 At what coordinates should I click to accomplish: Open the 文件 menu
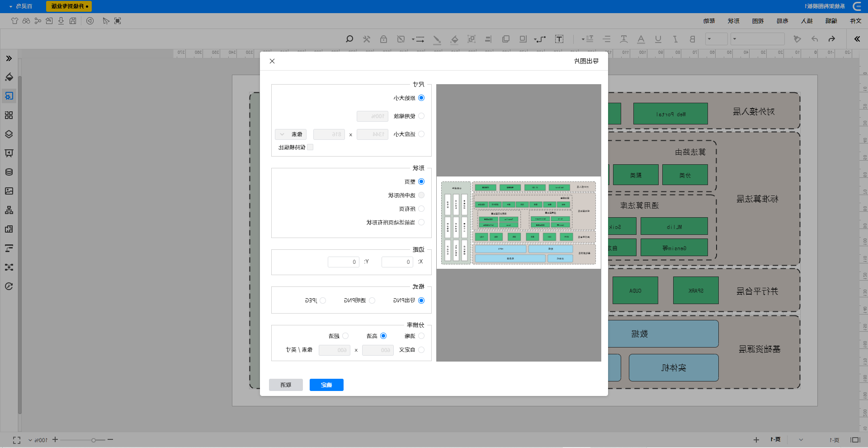[x=855, y=21]
